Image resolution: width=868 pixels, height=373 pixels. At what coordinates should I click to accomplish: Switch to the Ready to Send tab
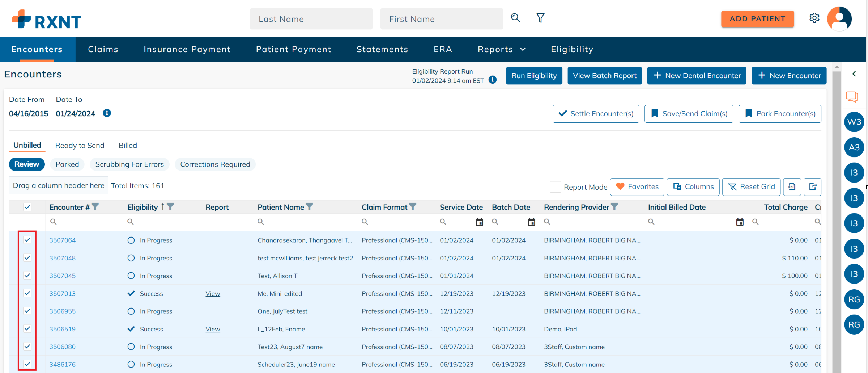point(80,146)
